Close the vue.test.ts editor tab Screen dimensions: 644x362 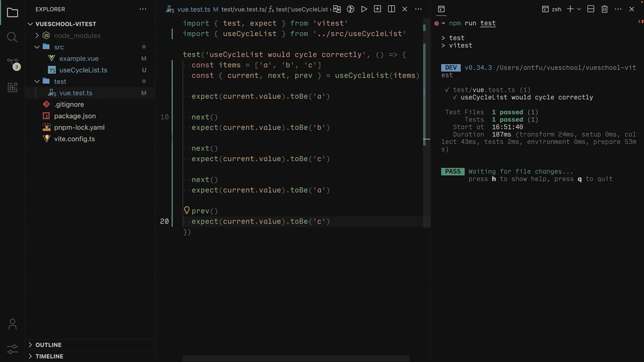tap(405, 9)
